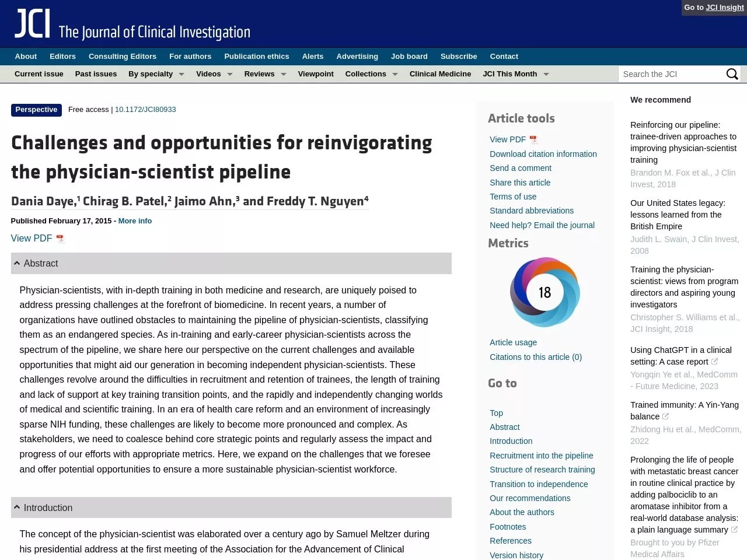Open Standard abbreviations
This screenshot has width=747, height=560.
point(532,211)
